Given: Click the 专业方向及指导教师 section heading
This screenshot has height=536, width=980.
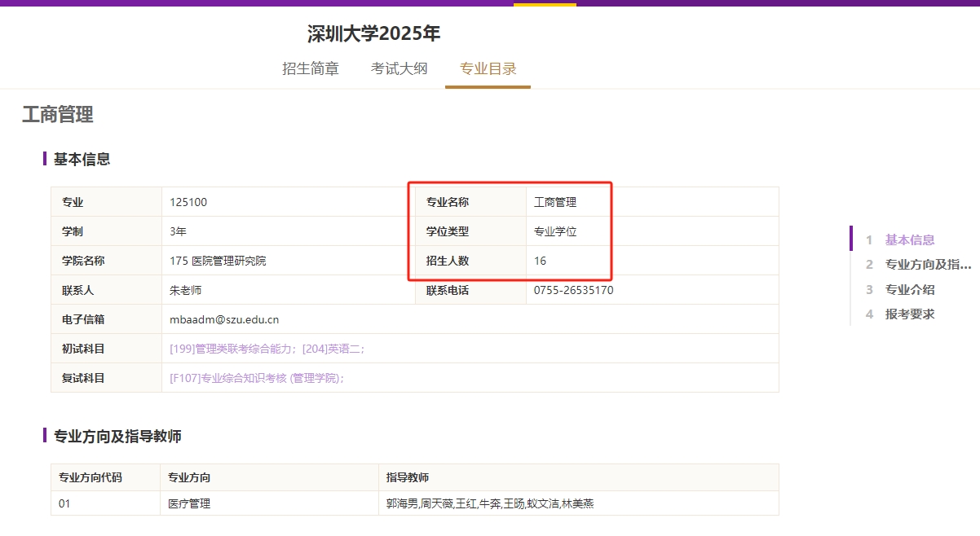Looking at the screenshot, I should coord(117,436).
